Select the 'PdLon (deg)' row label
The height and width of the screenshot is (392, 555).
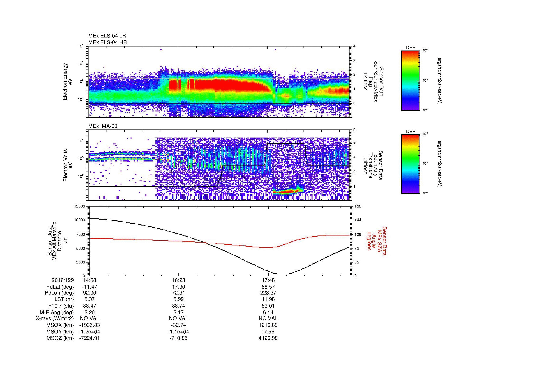[59, 293]
